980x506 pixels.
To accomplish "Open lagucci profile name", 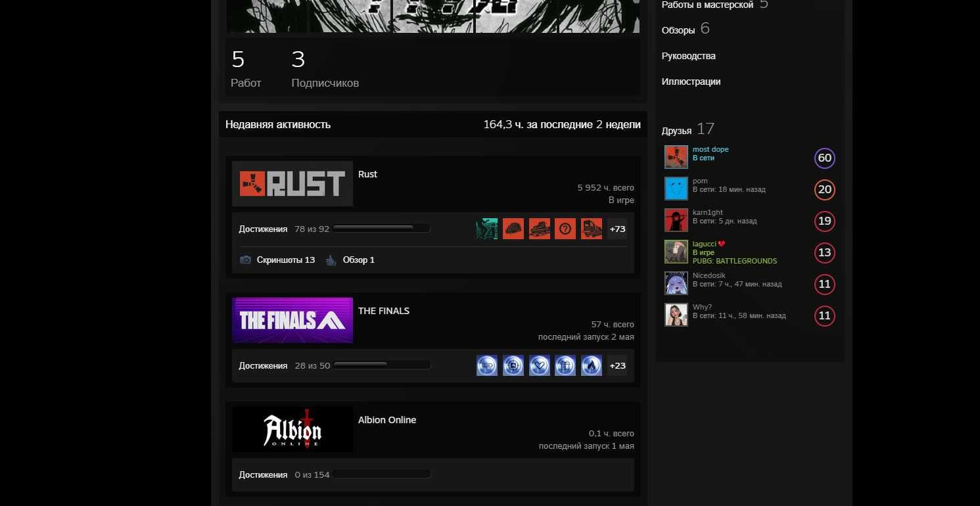I will click(x=705, y=244).
